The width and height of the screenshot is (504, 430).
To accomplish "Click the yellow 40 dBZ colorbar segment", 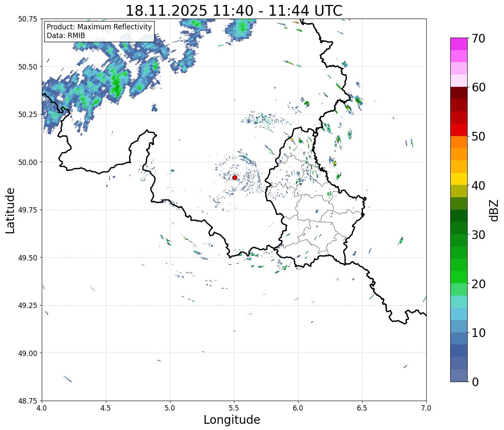I will (459, 179).
